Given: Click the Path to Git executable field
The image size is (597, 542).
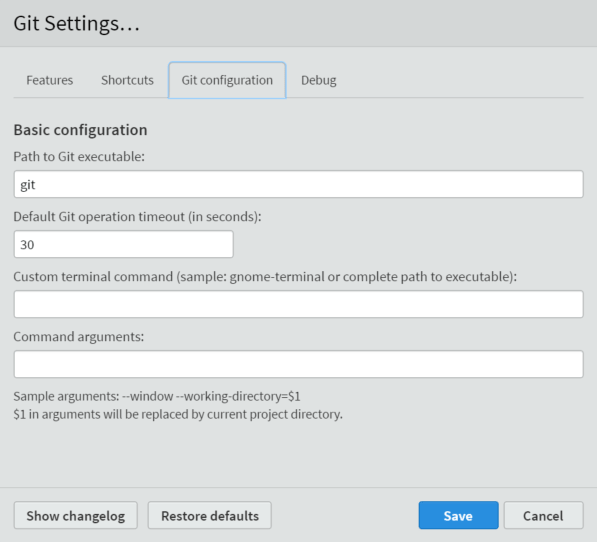Looking at the screenshot, I should tap(298, 184).
